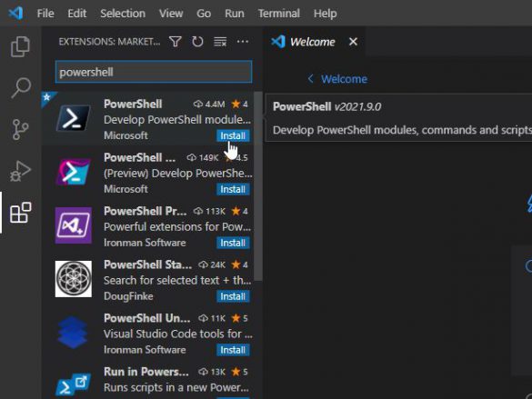Click the 4.4M download count
Screen dimensions: 532x399
(209, 105)
